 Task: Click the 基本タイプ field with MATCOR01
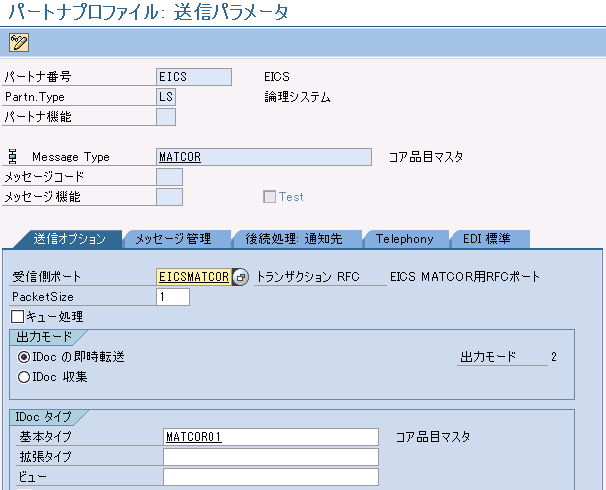coord(270,437)
